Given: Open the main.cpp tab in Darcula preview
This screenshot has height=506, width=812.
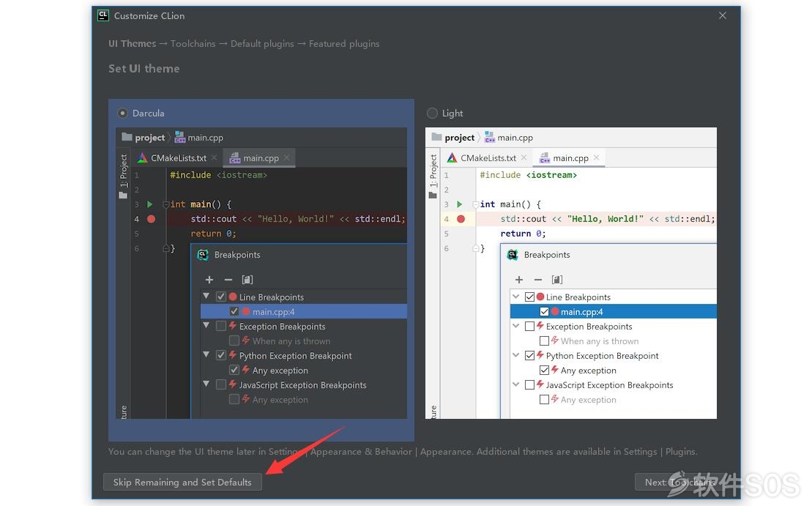Looking at the screenshot, I should click(x=259, y=157).
